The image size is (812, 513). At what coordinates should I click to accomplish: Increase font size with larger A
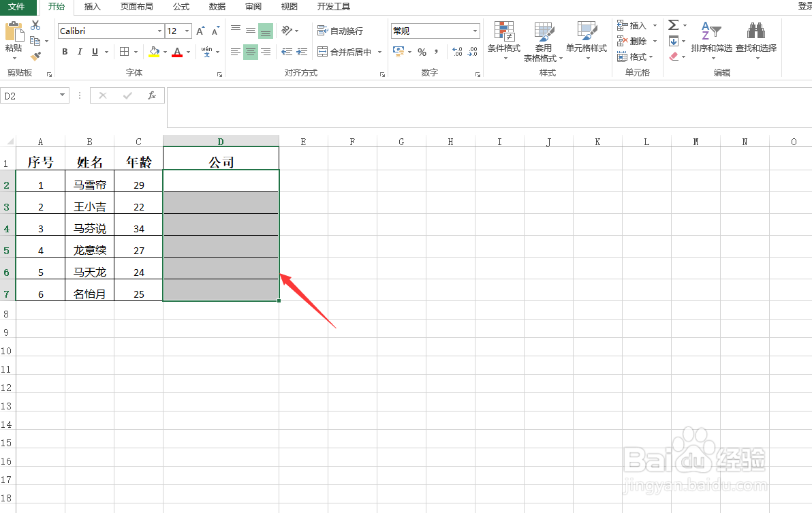200,31
